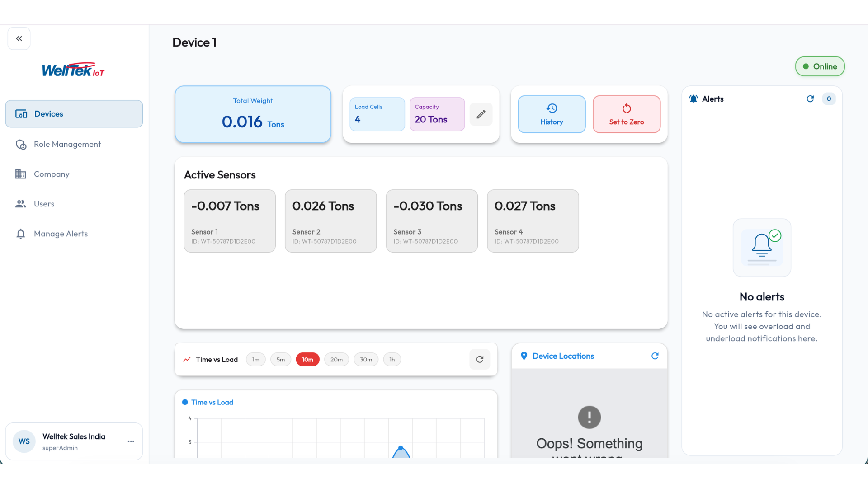Click the Set to Zero button
This screenshot has height=488, width=868.
coord(627,114)
